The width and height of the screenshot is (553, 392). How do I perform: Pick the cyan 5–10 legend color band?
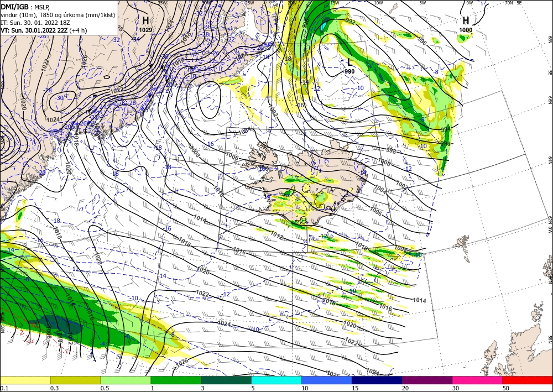point(276,380)
